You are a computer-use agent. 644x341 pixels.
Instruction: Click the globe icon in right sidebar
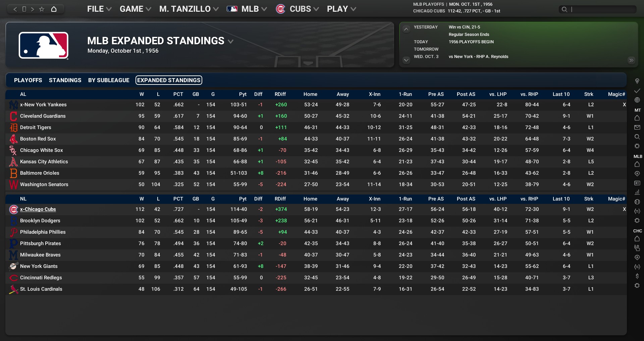(637, 100)
